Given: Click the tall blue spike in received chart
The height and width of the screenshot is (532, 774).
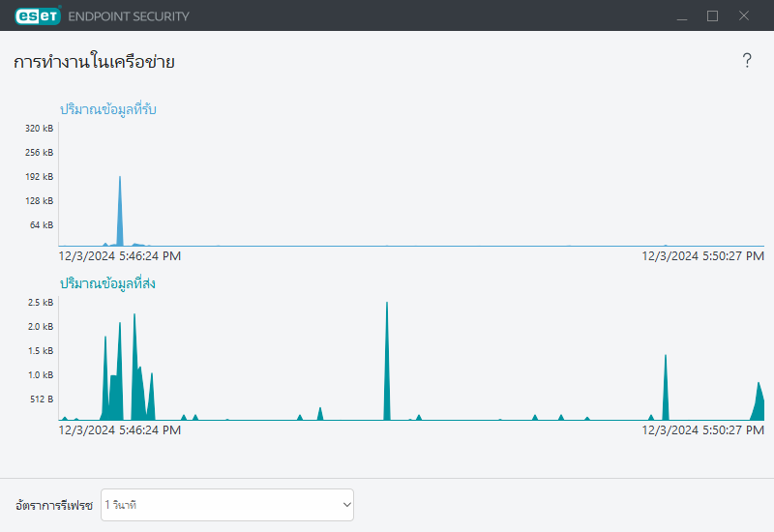Looking at the screenshot, I should click(x=119, y=212).
